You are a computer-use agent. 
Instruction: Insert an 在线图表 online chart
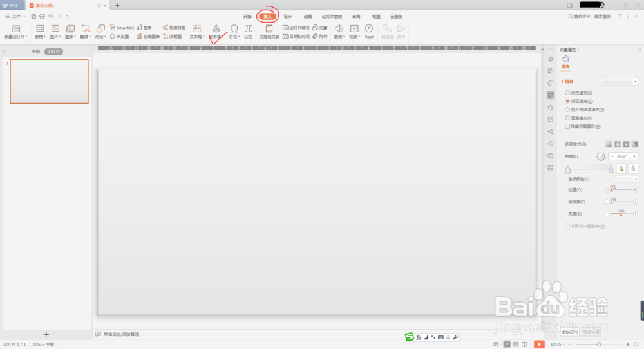click(x=148, y=37)
